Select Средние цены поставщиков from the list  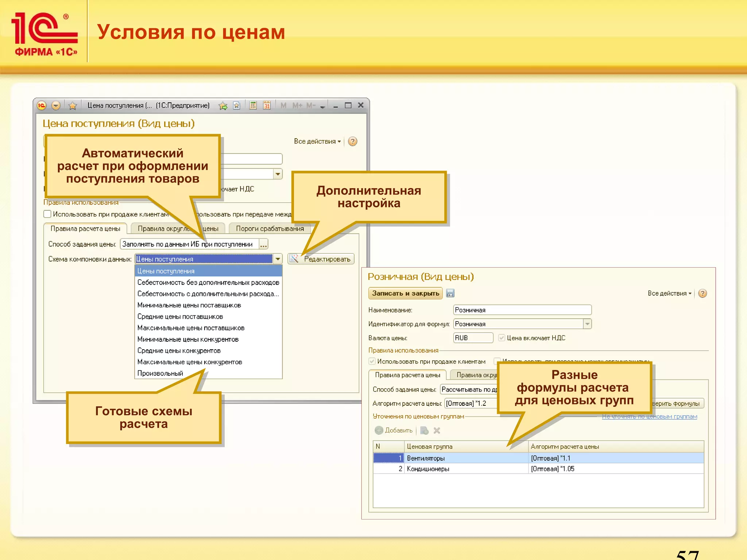[180, 316]
